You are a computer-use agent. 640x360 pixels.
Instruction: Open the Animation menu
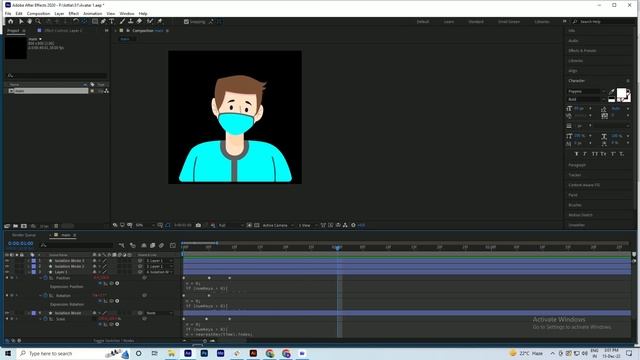coord(93,13)
